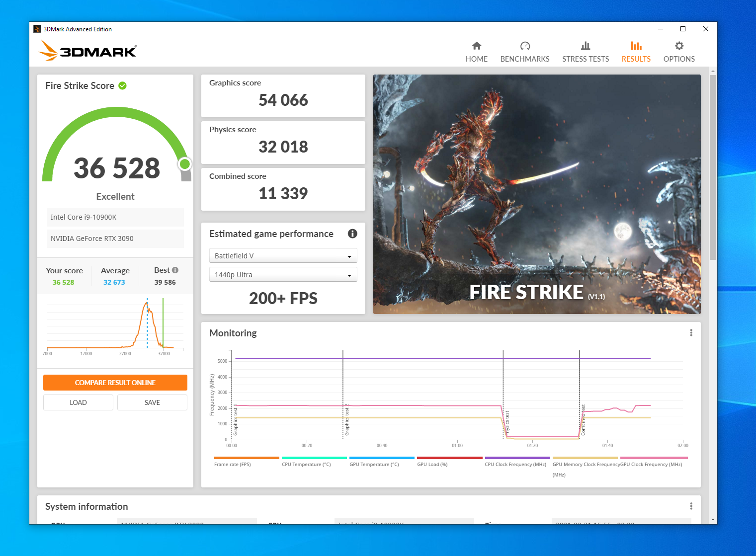Click the Stress Tests bar chart icon
This screenshot has height=556, width=756.
586,46
